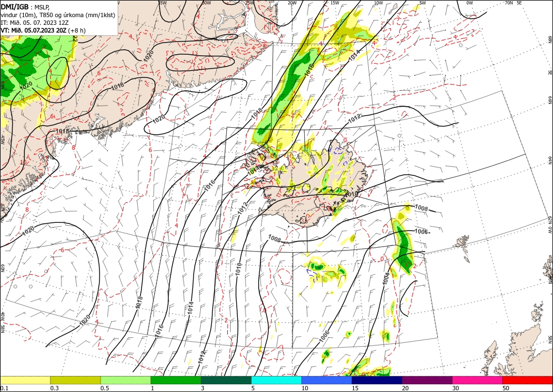This screenshot has width=553, height=392.
Task: Click the '1006-' isobar label east of Iceland
Action: click(422, 232)
